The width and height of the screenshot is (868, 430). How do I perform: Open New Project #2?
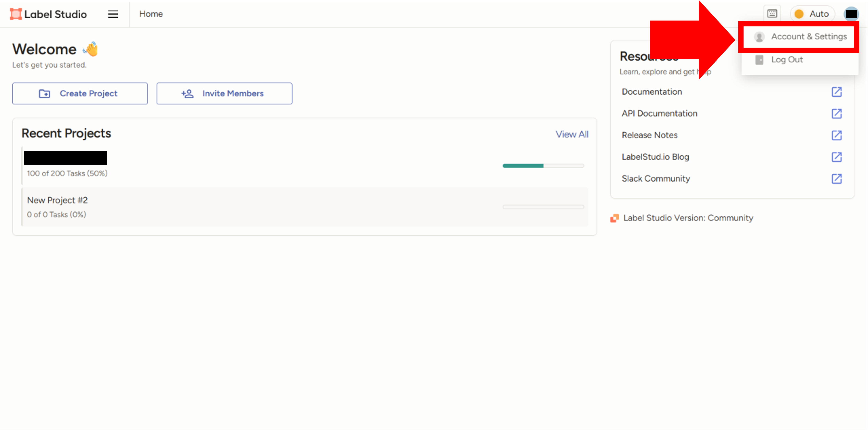tap(305, 207)
